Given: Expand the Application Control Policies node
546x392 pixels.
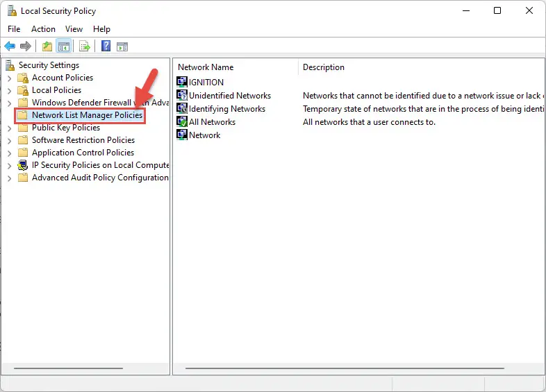Looking at the screenshot, I should click(x=10, y=153).
